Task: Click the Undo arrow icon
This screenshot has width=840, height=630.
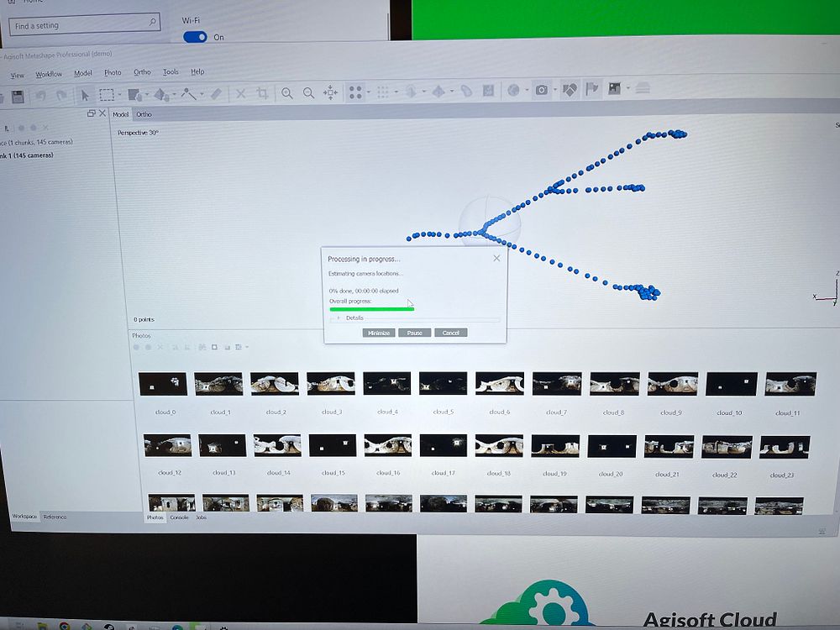Action: point(40,96)
